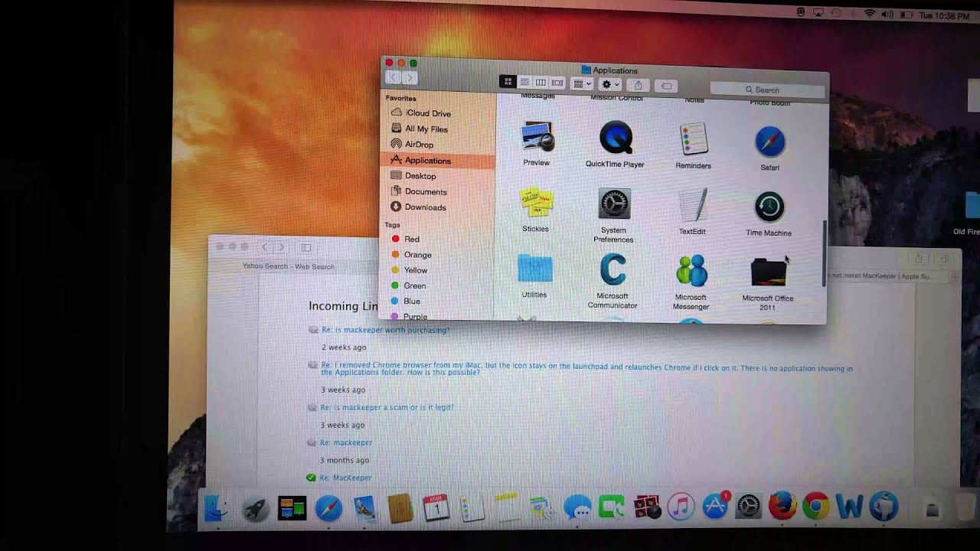Select the Reminders app in Finder window
Viewport: 980px width, 551px height.
click(x=694, y=140)
